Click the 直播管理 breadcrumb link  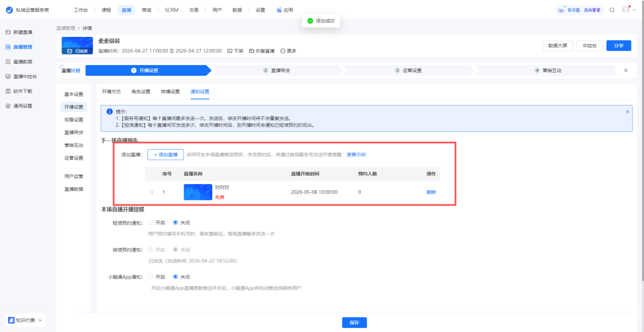coord(66,29)
